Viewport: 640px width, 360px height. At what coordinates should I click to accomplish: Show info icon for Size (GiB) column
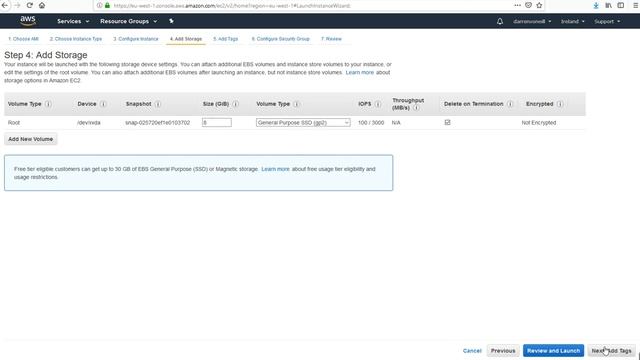tap(236, 104)
